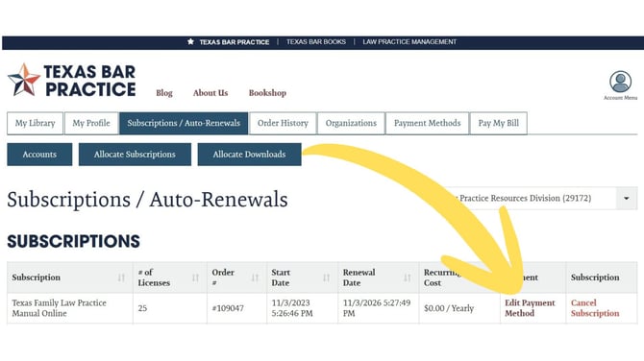
Task: Click the Edit Payment Method link
Action: (x=530, y=308)
